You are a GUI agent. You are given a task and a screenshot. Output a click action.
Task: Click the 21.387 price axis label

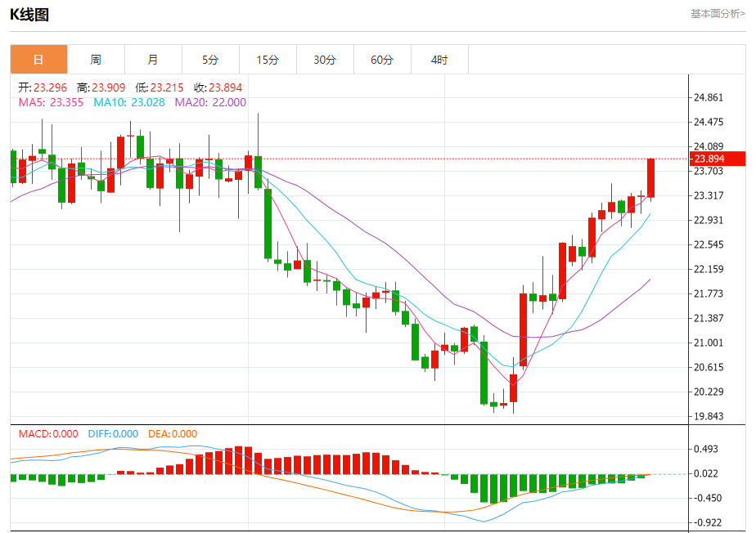click(x=709, y=318)
